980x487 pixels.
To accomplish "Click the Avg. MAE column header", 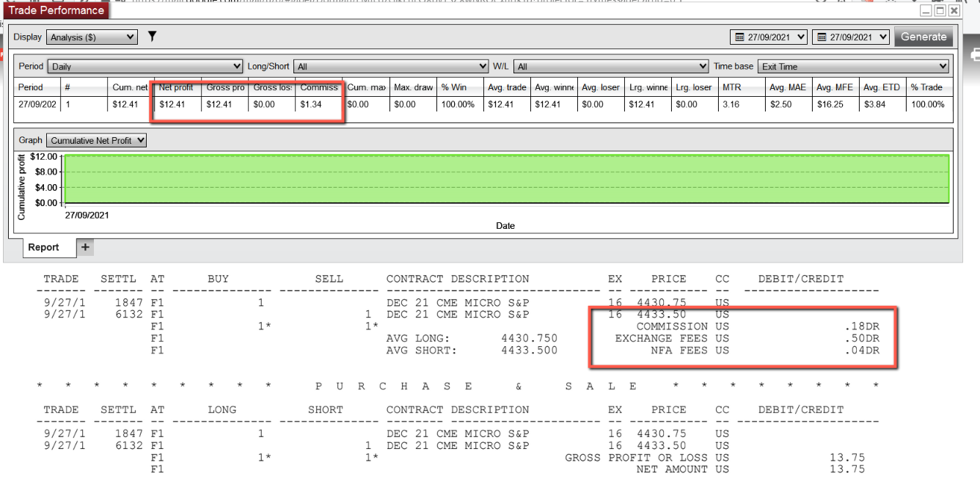I will click(789, 87).
